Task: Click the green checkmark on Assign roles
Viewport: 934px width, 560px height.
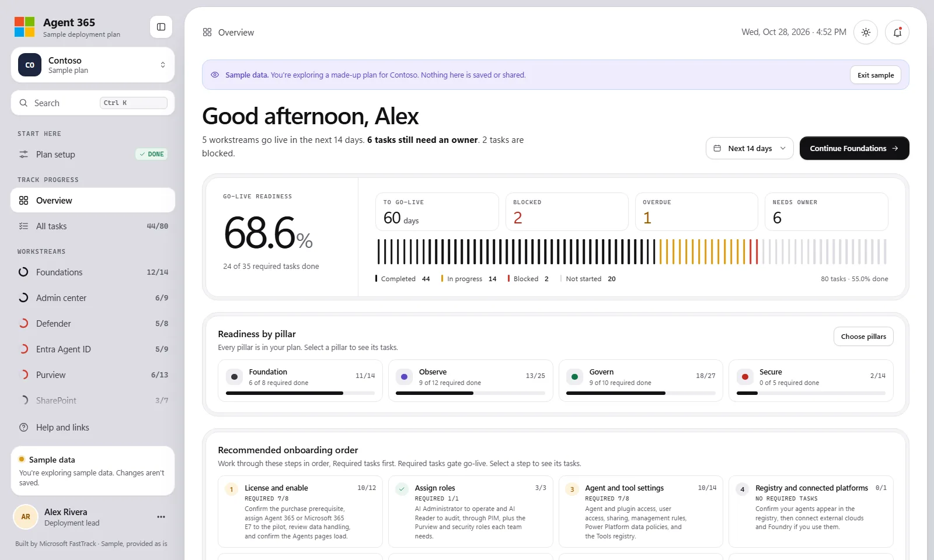Action: pos(402,489)
